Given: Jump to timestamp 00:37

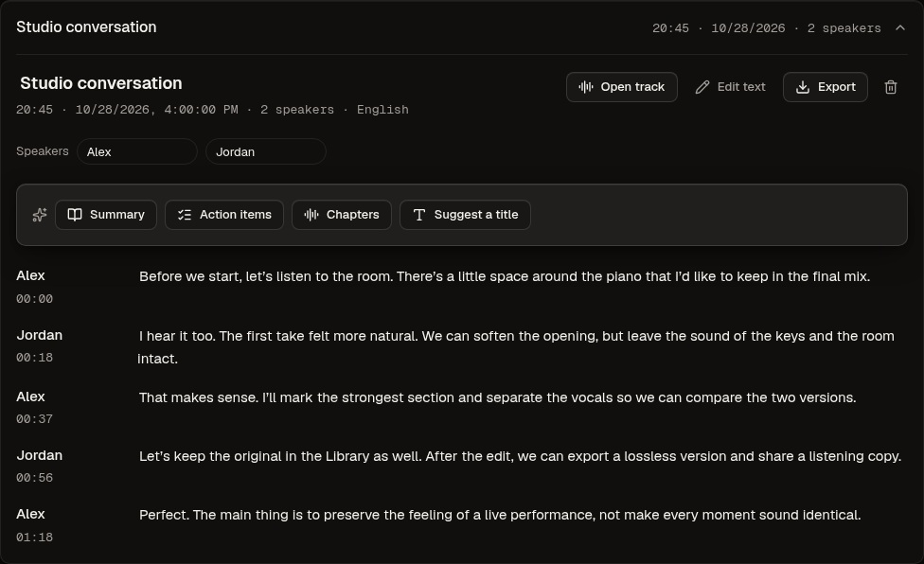Looking at the screenshot, I should pyautogui.click(x=35, y=419).
